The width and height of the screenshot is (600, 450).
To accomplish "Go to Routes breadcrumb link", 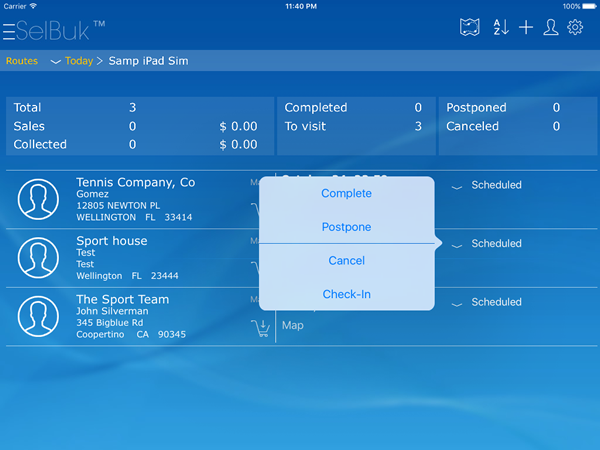I will tap(22, 61).
